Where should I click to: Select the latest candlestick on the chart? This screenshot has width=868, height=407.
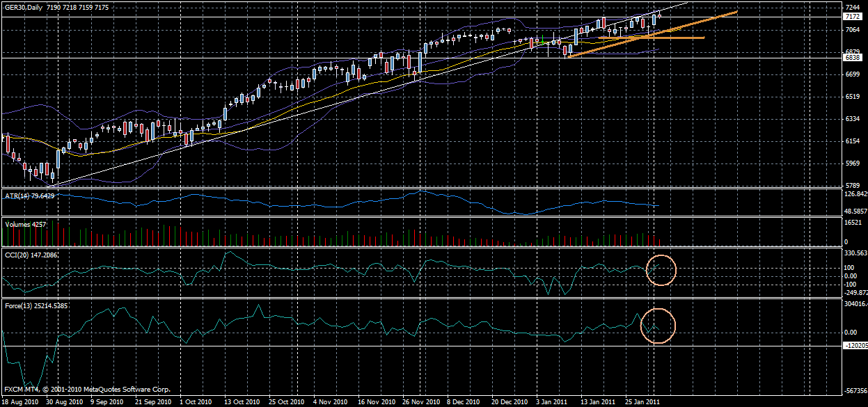[658, 17]
